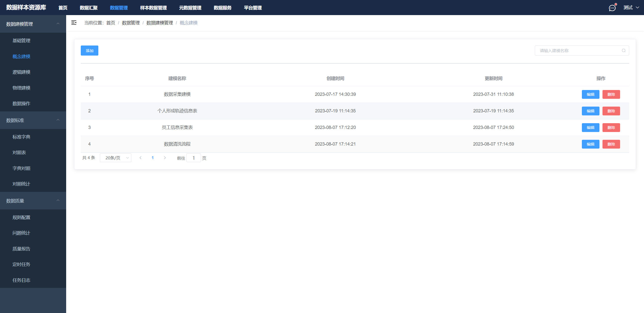Open 样本数据管理 top menu
644x313 pixels.
(153, 8)
